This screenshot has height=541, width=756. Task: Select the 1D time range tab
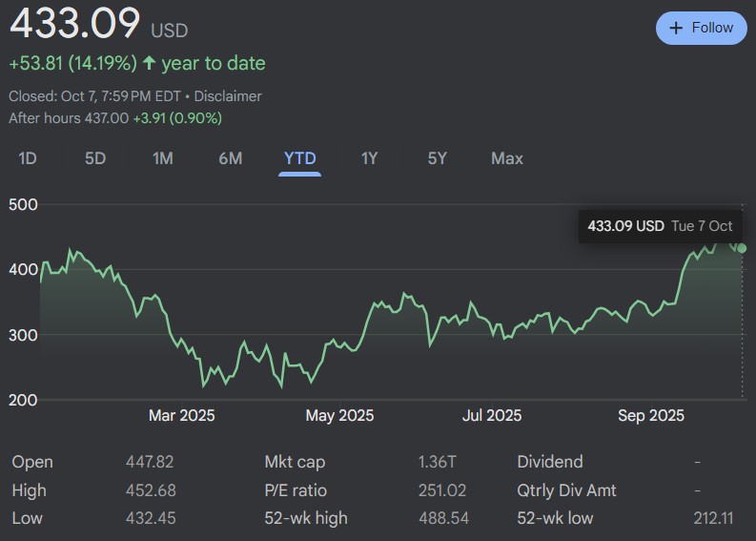[28, 158]
